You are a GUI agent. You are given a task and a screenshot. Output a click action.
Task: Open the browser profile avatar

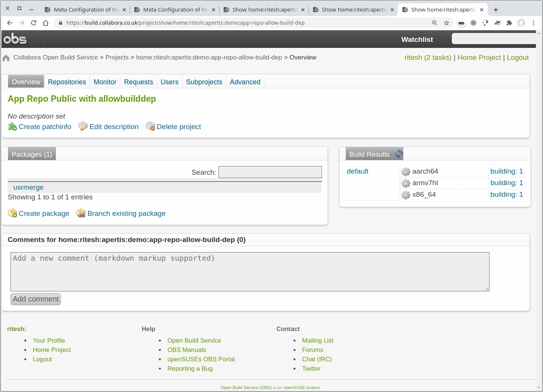[x=521, y=23]
